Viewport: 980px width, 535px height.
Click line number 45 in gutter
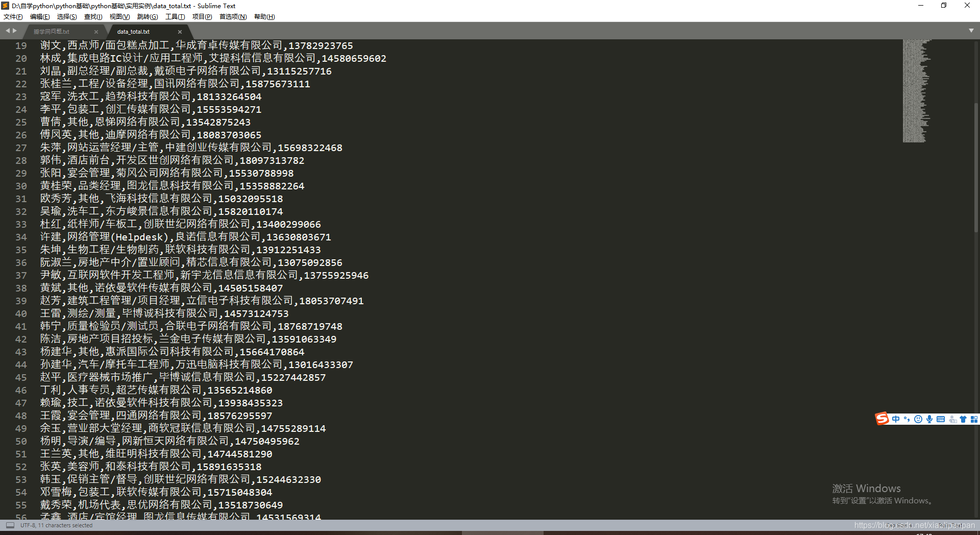(x=21, y=378)
